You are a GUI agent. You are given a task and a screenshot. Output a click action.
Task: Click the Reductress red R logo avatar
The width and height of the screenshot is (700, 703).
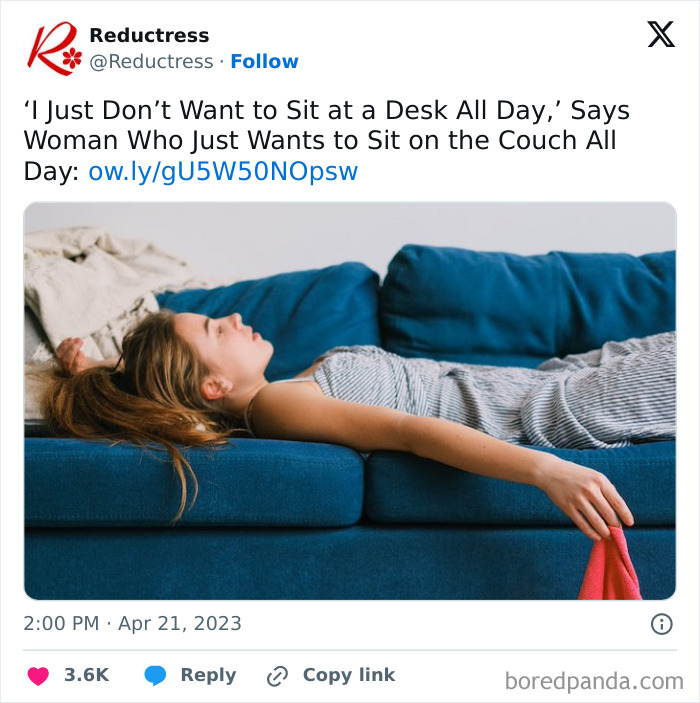[x=54, y=48]
